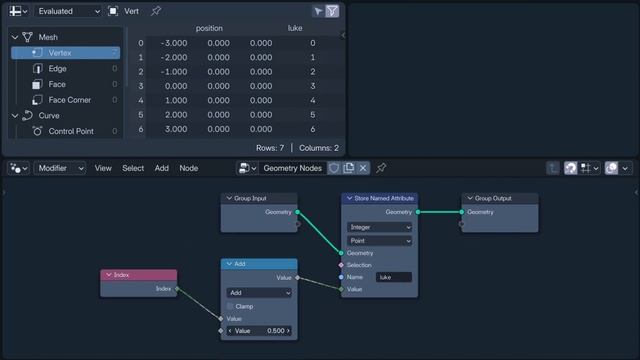Open the Point domain dropdown
640x360 pixels.
click(380, 241)
